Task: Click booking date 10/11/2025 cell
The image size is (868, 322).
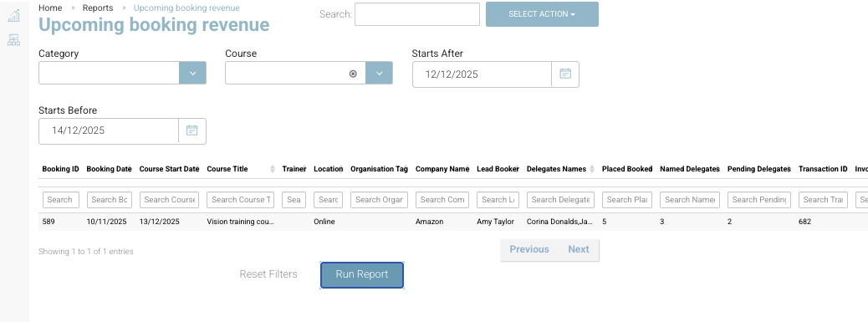Action: point(107,222)
